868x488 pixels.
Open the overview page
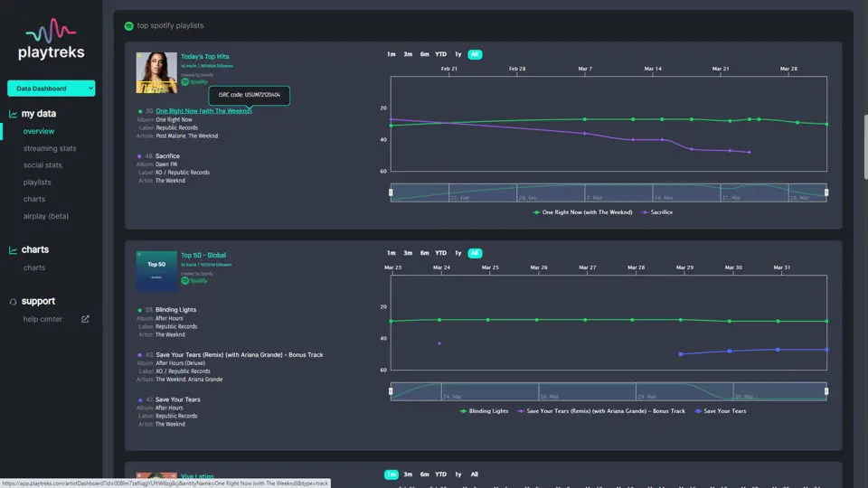pos(39,131)
